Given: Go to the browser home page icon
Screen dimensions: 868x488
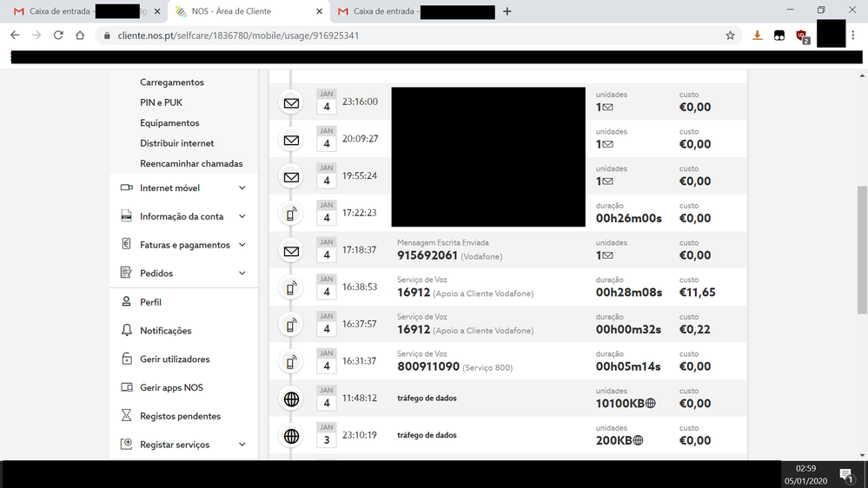Looking at the screenshot, I should coord(80,36).
